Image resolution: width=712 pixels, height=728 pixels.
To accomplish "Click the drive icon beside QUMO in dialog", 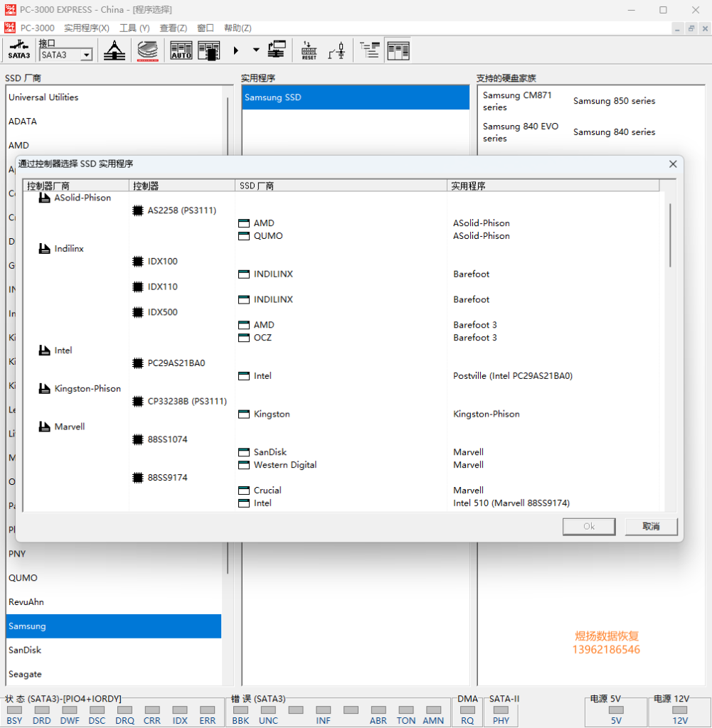I will tap(244, 236).
